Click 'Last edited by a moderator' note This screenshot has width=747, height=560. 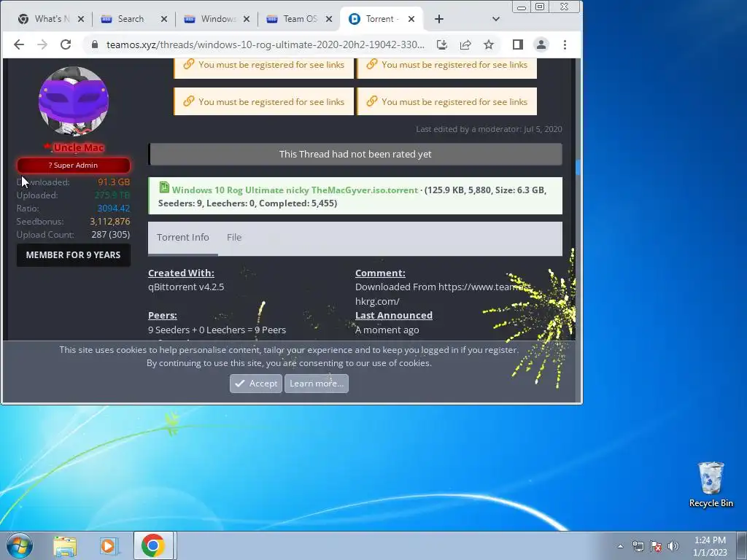coord(489,129)
